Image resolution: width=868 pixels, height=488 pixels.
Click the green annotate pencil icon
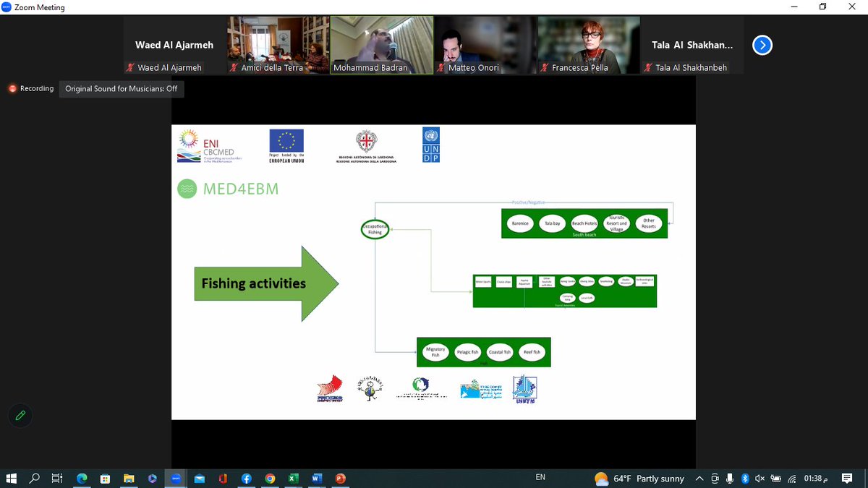[x=21, y=415]
